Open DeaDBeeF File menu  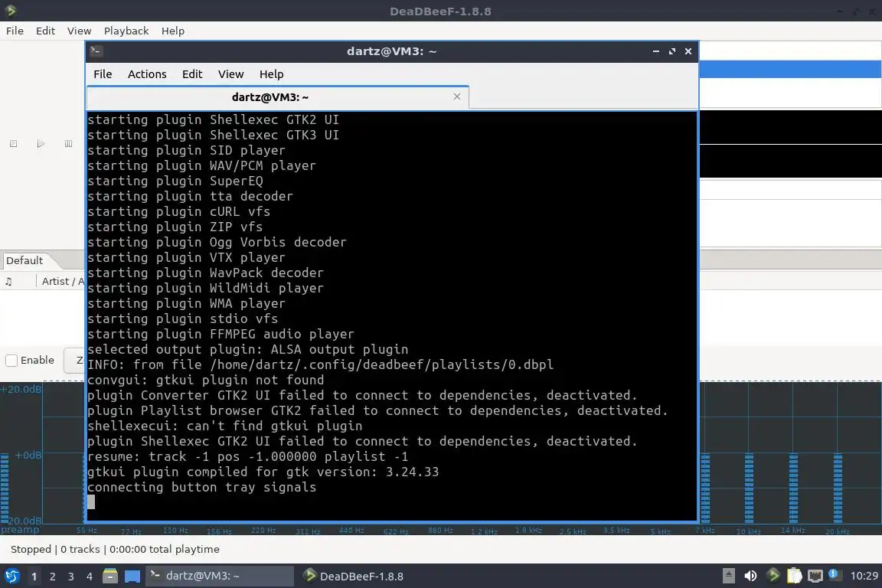pos(15,31)
